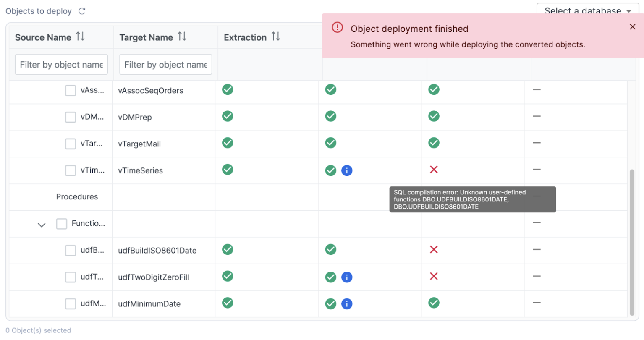This screenshot has width=644, height=340.
Task: Sort by Source Name column arrows
Action: pyautogui.click(x=80, y=37)
